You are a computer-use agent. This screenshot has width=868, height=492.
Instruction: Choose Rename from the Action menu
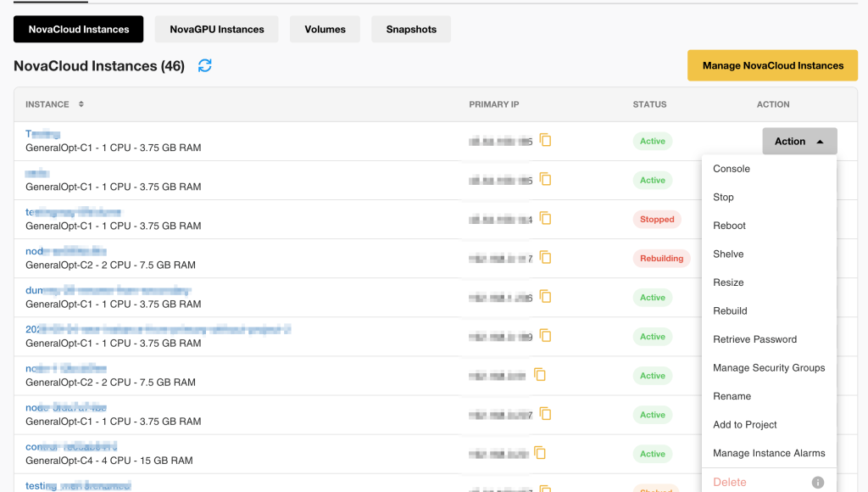coord(732,396)
